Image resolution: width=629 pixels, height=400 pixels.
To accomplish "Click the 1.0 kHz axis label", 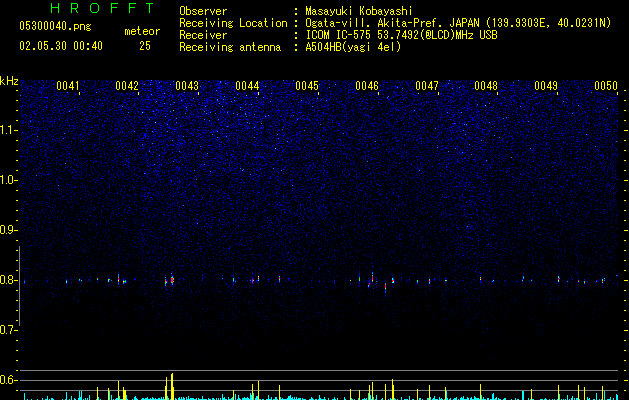I will [x=8, y=180].
